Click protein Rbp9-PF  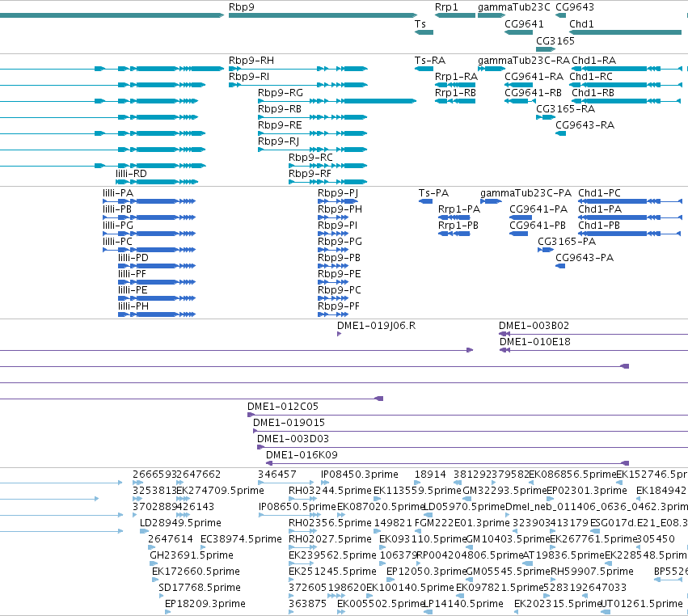(338, 306)
